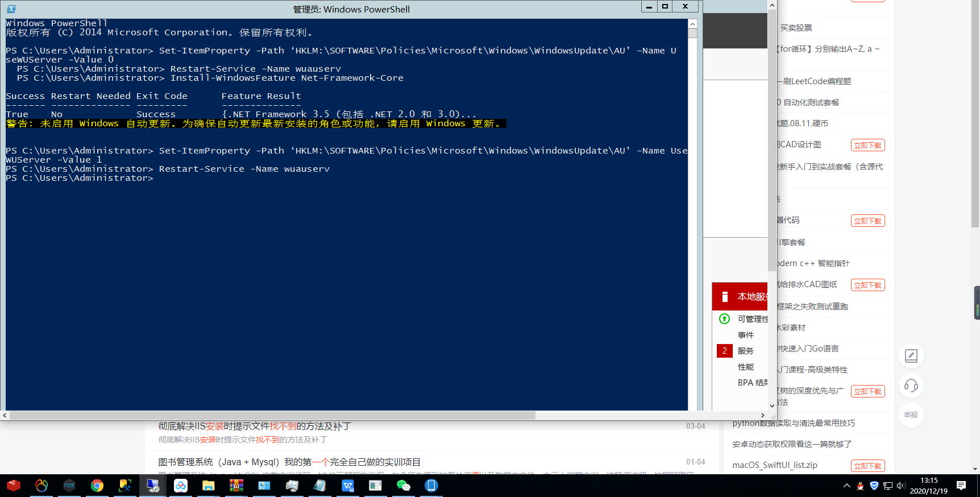Image resolution: width=980 pixels, height=497 pixels.
Task: Click the Server Manager scroll down arrow
Action: point(772,405)
